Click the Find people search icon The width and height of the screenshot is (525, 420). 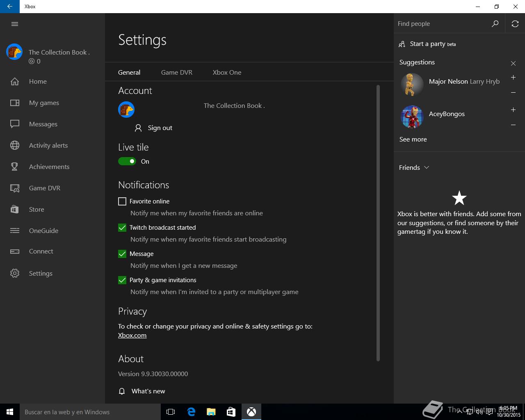pyautogui.click(x=495, y=24)
